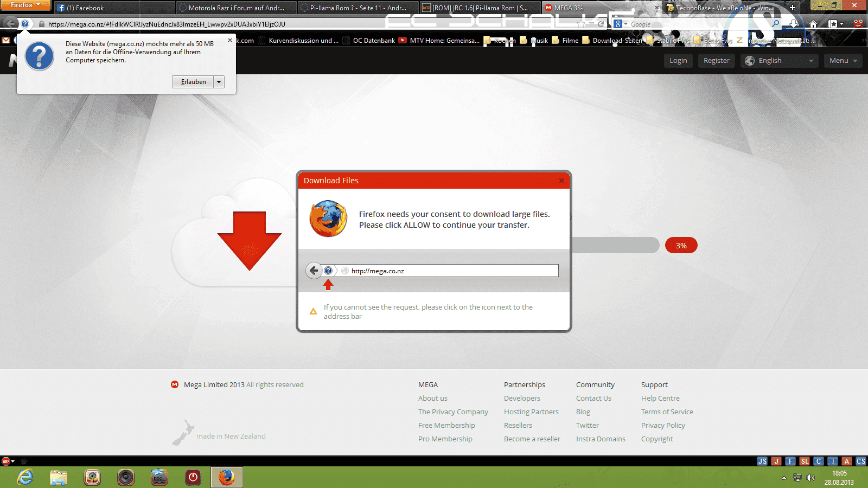This screenshot has height=488, width=868.
Task: Open the Downloads arrow in the toolbar
Action: (x=794, y=24)
